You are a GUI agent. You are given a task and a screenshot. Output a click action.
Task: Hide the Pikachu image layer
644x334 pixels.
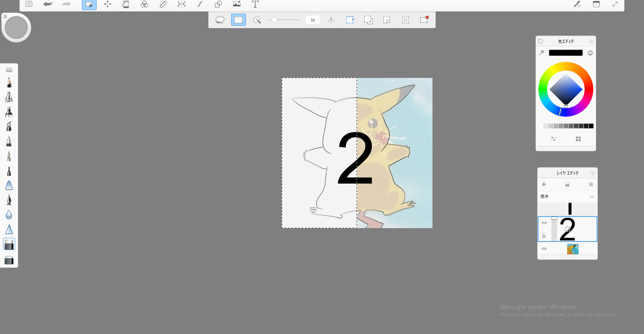544,249
